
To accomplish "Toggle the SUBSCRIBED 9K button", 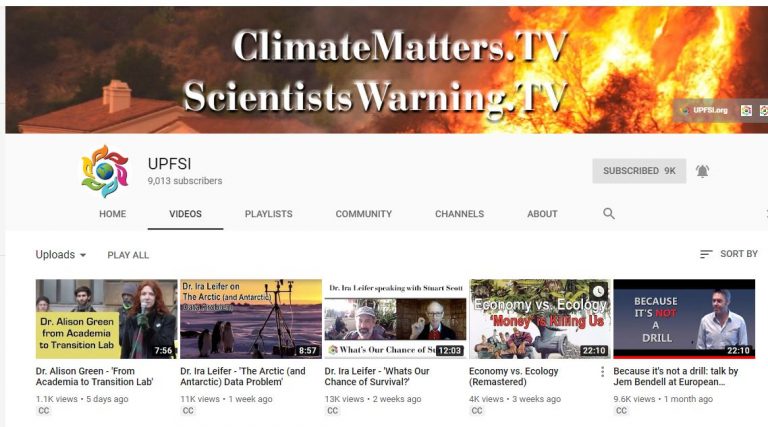I will 639,171.
